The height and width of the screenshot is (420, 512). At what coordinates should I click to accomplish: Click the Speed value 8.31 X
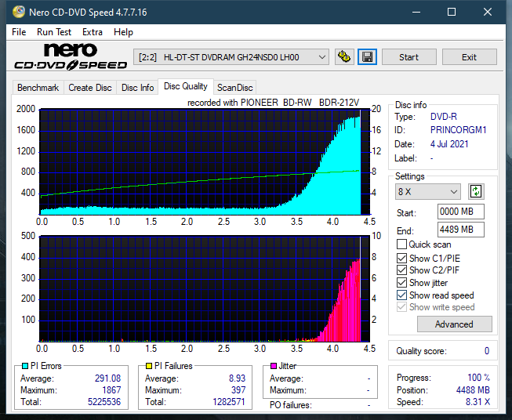point(478,402)
